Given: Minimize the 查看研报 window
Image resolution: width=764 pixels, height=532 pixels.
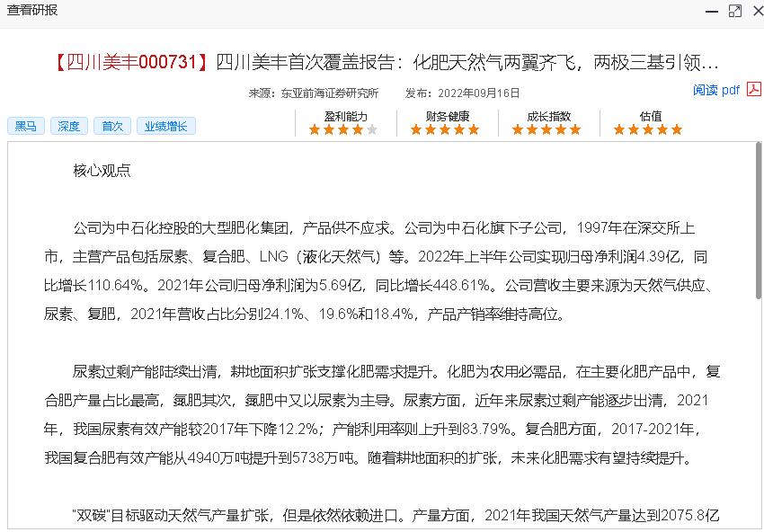Looking at the screenshot, I should pyautogui.click(x=711, y=11).
